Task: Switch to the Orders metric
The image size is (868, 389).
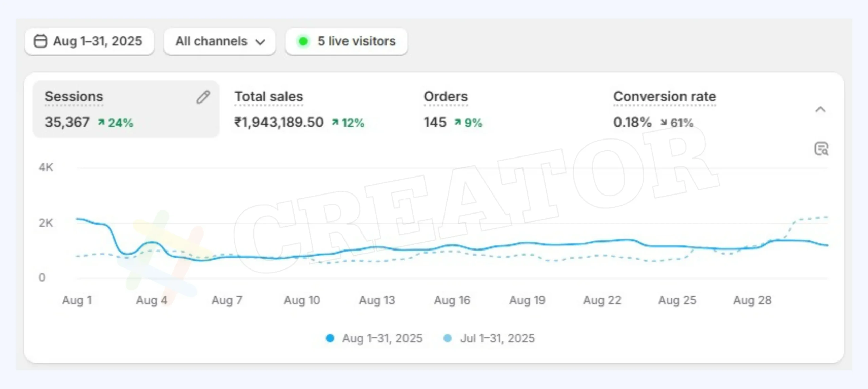Action: [446, 97]
